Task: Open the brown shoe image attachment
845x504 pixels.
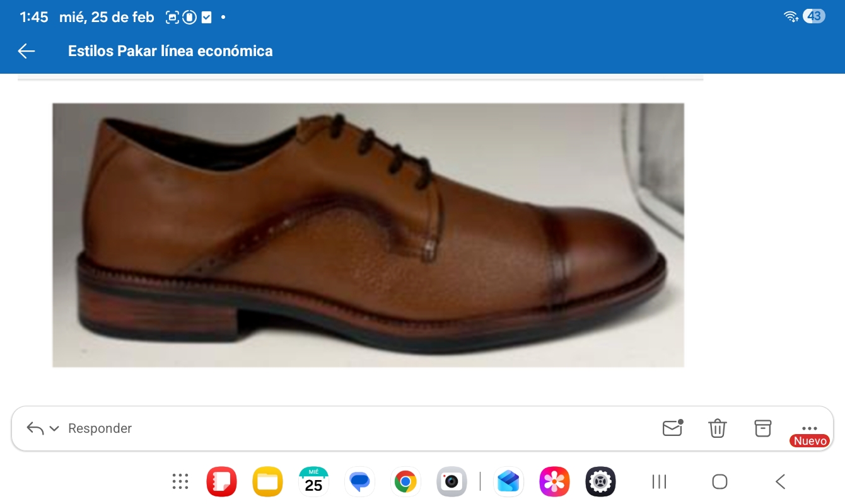Action: tap(368, 235)
